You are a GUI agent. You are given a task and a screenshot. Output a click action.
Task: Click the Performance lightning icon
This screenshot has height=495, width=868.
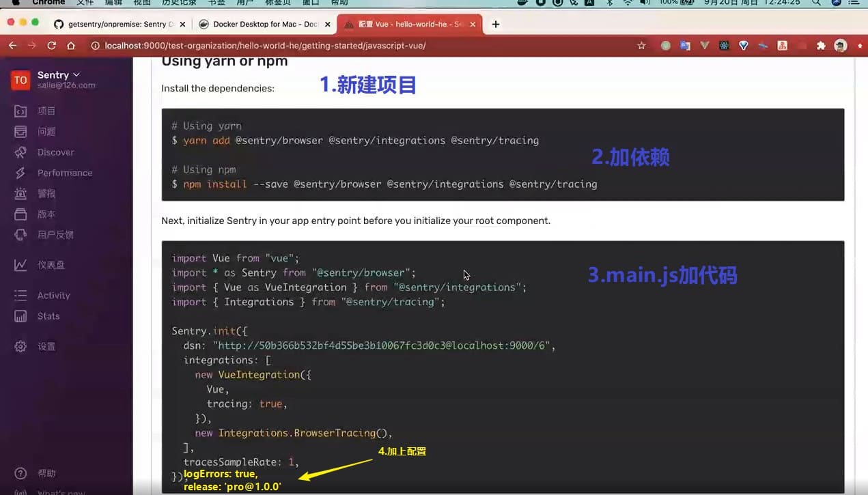pyautogui.click(x=20, y=173)
